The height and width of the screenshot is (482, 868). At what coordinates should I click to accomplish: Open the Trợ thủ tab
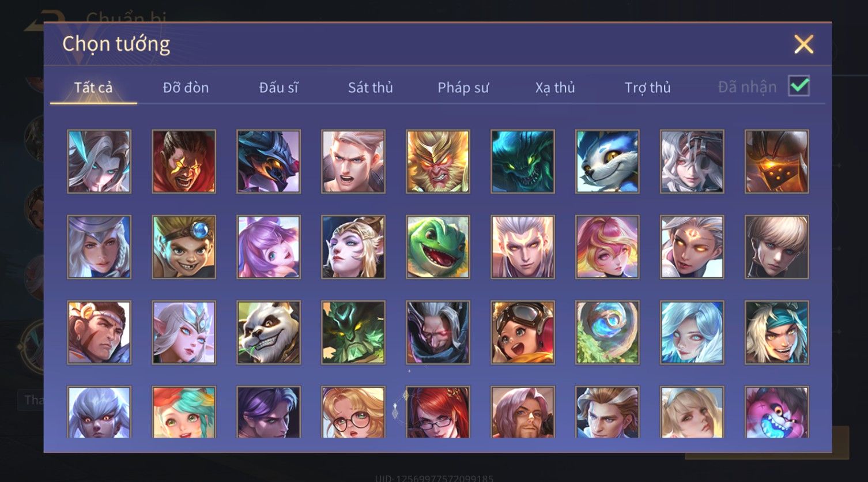point(648,88)
